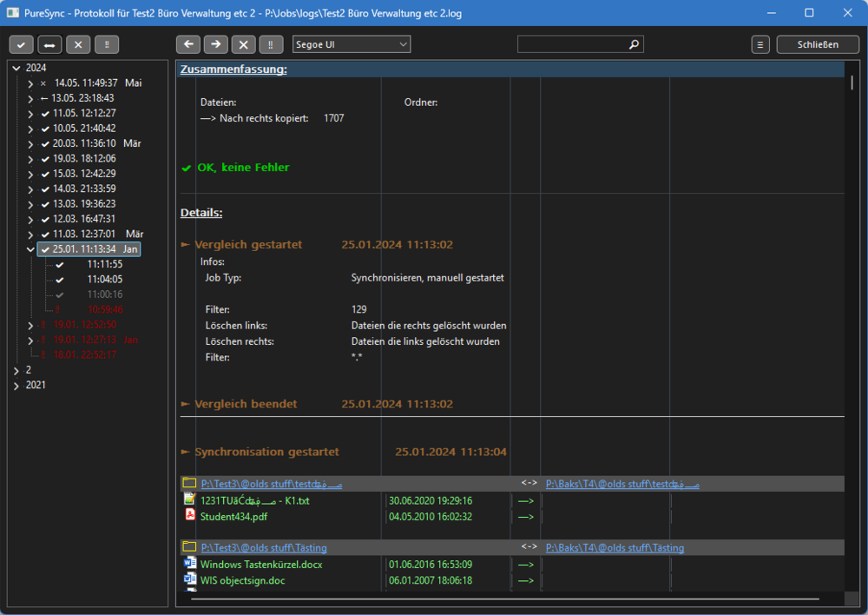Click the Word icon of Windows Tastenkürzel.docx
This screenshot has height=615, width=868.
point(190,564)
